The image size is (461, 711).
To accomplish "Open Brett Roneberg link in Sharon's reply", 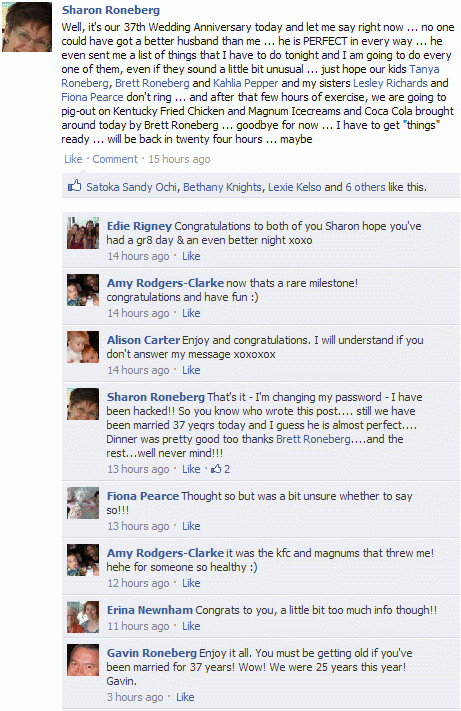I will coord(313,439).
